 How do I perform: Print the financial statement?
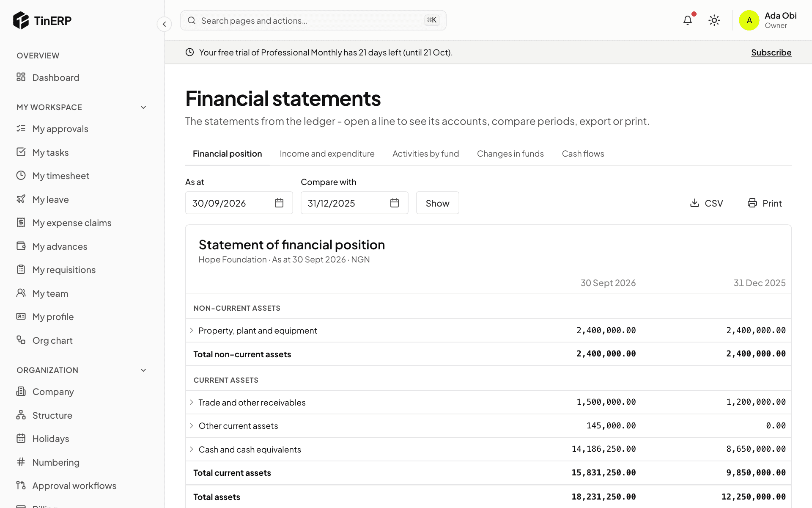(765, 203)
